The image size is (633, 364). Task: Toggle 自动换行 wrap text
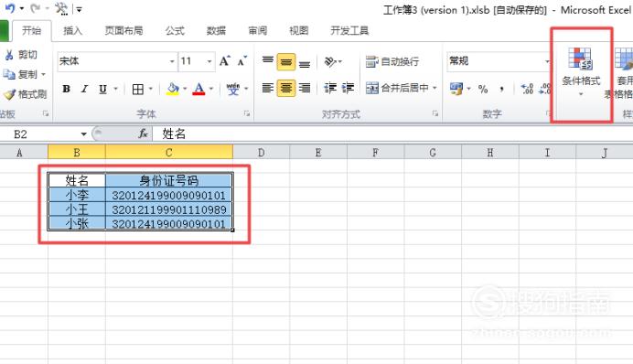pyautogui.click(x=392, y=61)
